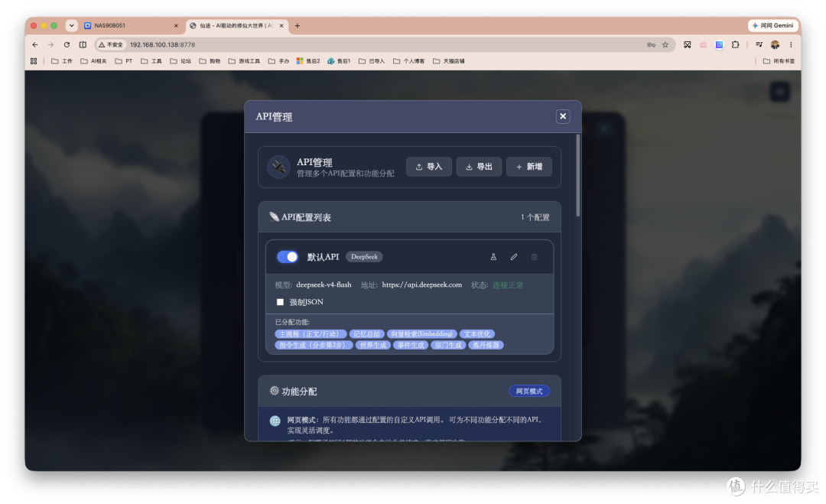The height and width of the screenshot is (504, 826).
Task: Open the Chrome three-dot menu
Action: pyautogui.click(x=791, y=45)
